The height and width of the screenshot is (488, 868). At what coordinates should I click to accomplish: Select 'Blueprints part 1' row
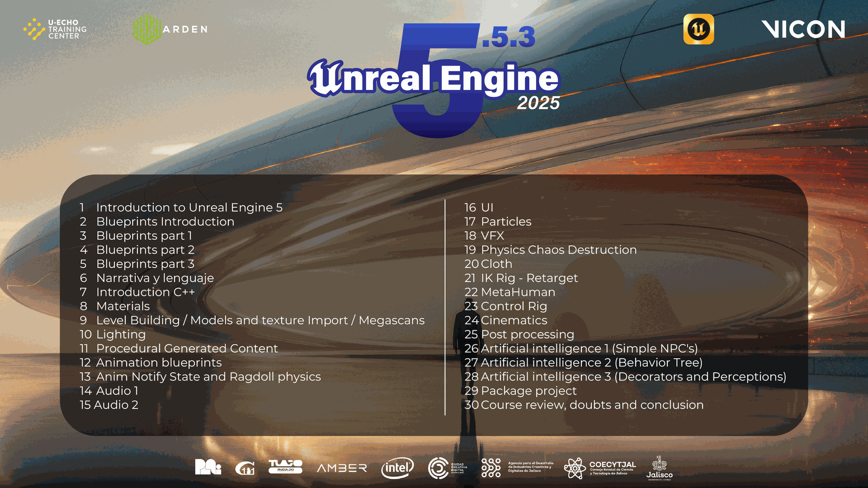pyautogui.click(x=136, y=235)
